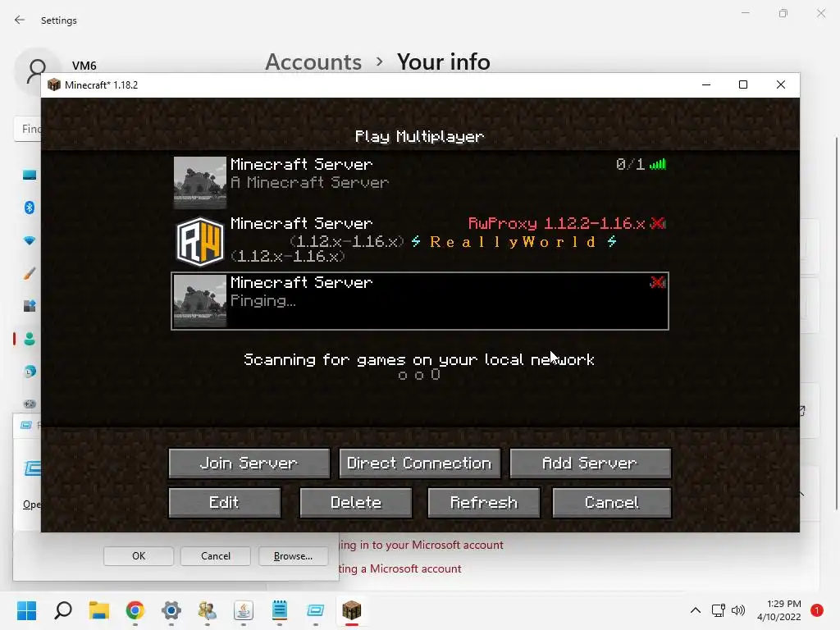The width and height of the screenshot is (840, 630).
Task: Click red X status of Pinging server
Action: coord(658,282)
